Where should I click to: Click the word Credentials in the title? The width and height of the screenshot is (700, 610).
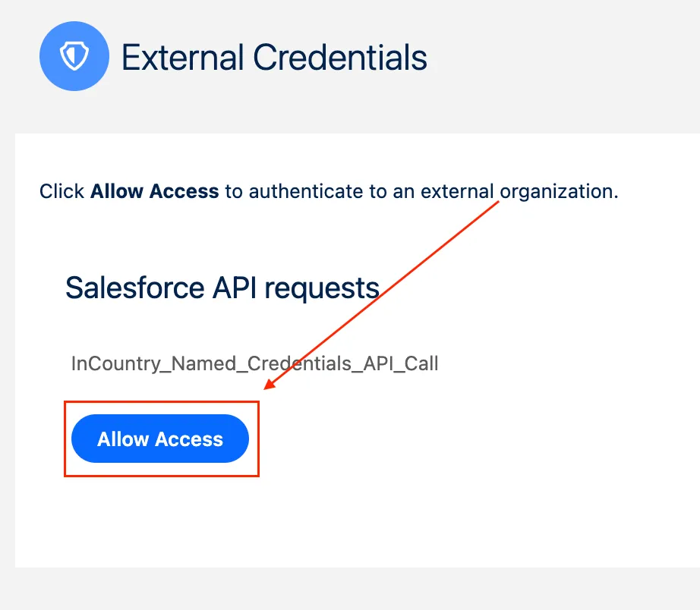pyautogui.click(x=339, y=58)
